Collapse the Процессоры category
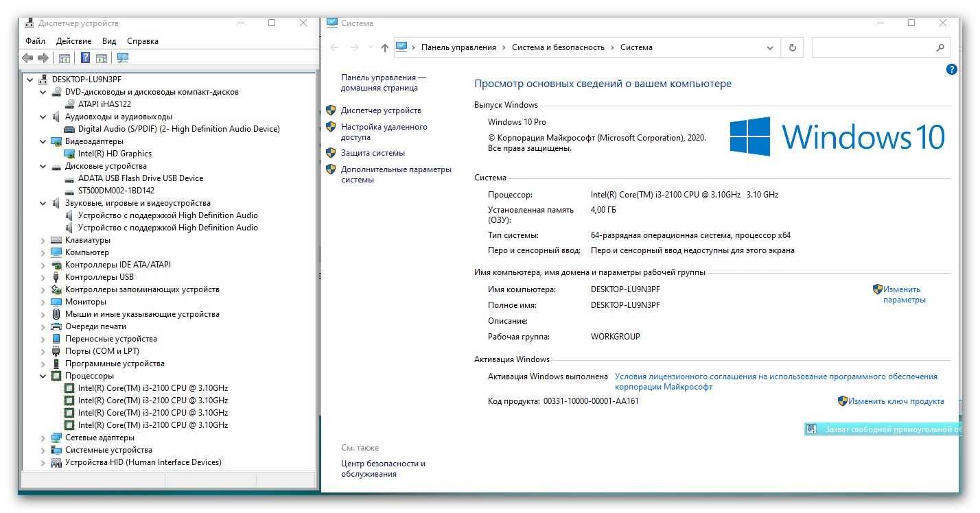The height and width of the screenshot is (513, 980). 43,376
